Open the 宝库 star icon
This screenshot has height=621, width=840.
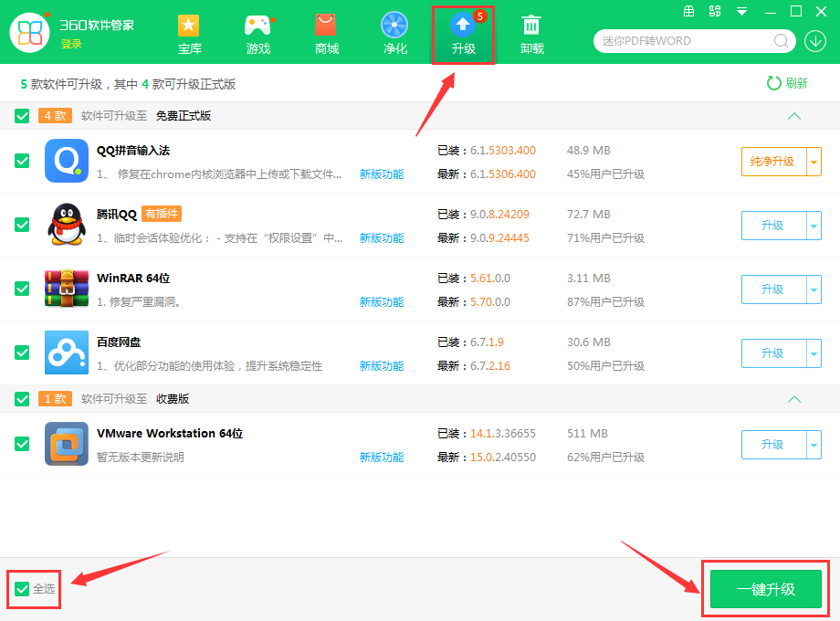189,26
